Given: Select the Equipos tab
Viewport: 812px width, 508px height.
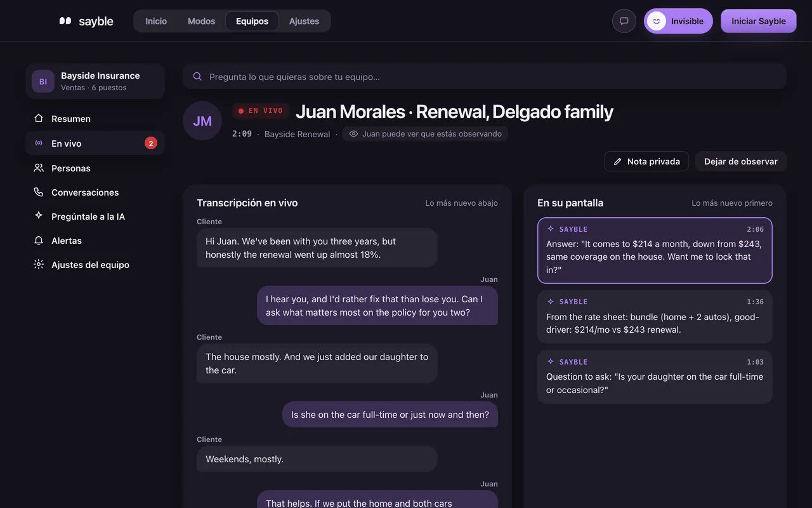Looking at the screenshot, I should [x=252, y=21].
